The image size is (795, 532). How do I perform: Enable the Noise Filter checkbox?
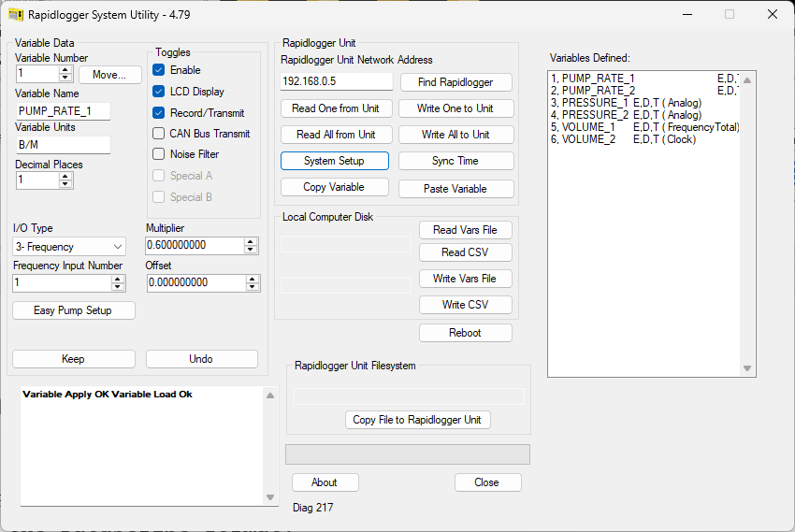click(159, 154)
